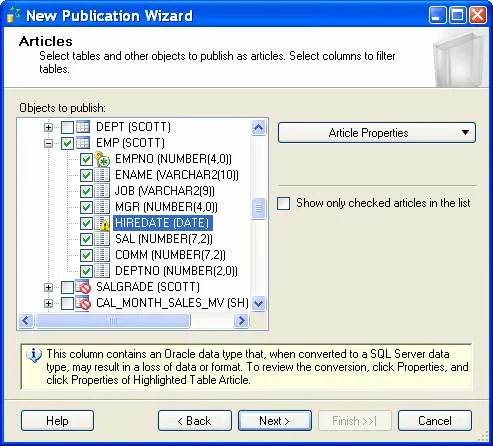The width and height of the screenshot is (493, 446).
Task: Click the vertical scrollbar down arrow
Action: (x=259, y=304)
